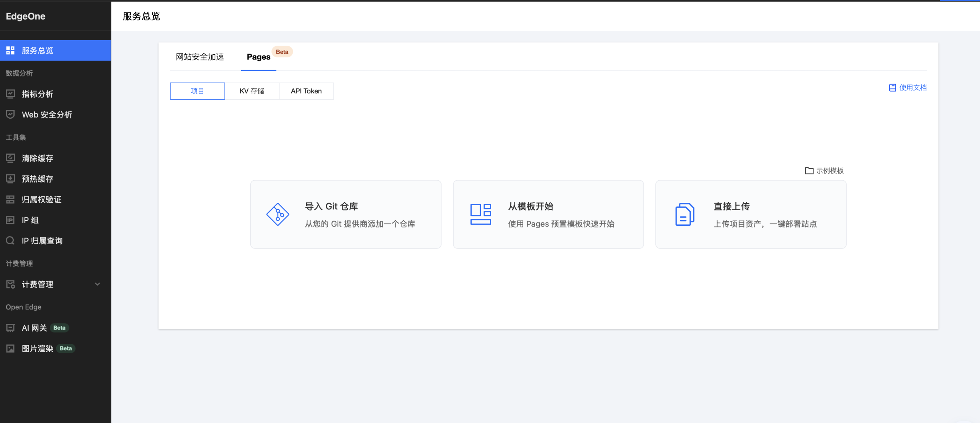
Task: Click the Web 安全分析 shield icon
Action: (10, 114)
